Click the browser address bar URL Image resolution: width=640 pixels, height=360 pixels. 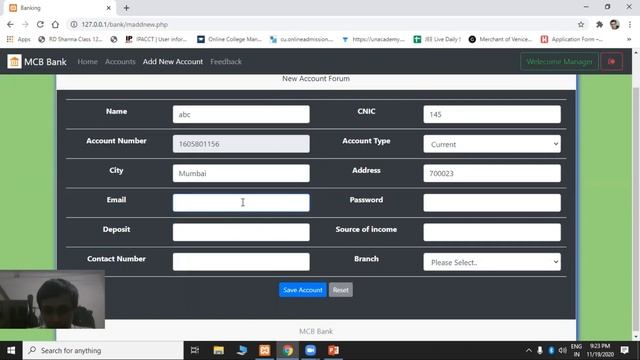click(124, 24)
